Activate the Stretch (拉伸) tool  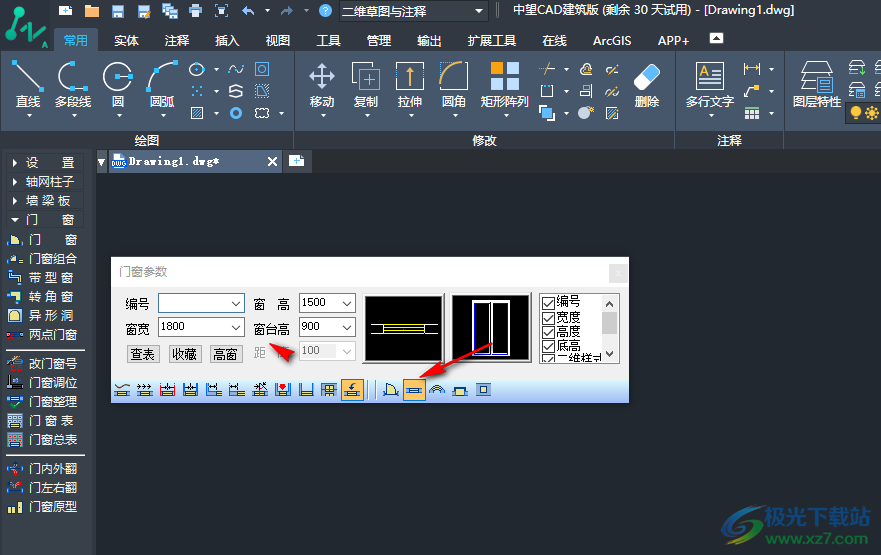[x=410, y=85]
